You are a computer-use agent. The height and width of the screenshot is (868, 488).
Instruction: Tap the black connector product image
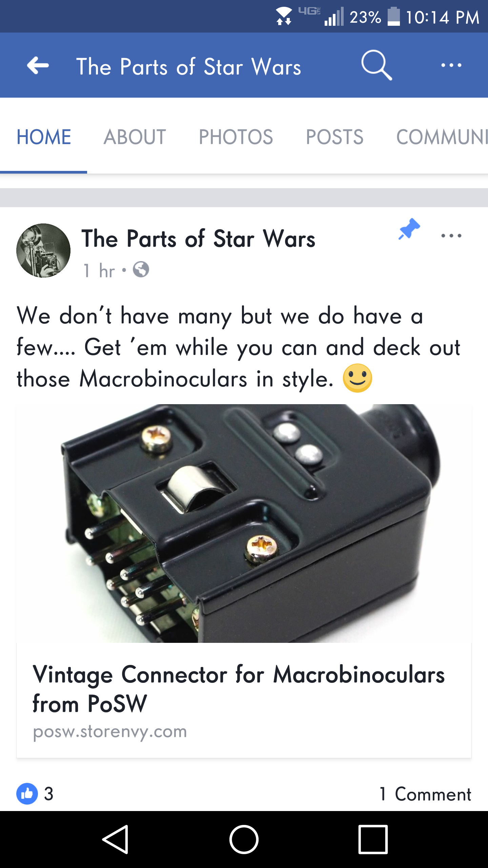click(x=244, y=523)
